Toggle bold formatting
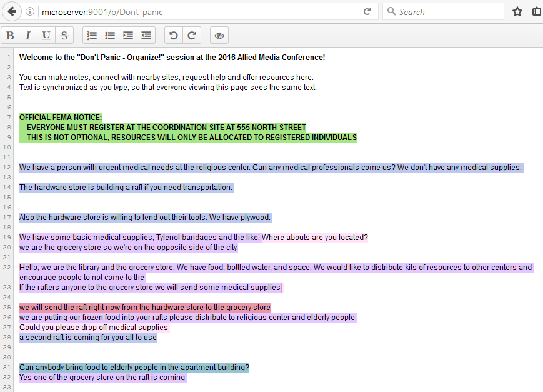This screenshot has height=392, width=543. point(11,36)
